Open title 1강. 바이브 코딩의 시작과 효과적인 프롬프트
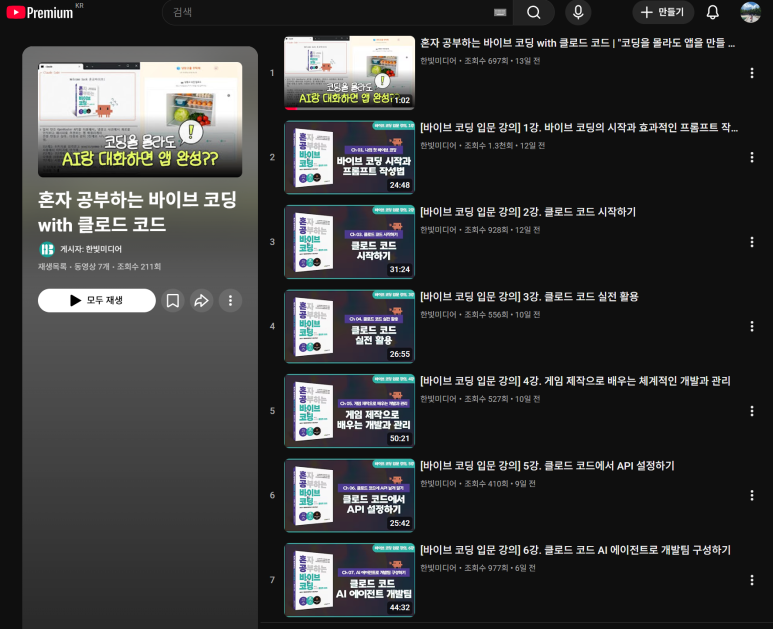 click(x=579, y=128)
